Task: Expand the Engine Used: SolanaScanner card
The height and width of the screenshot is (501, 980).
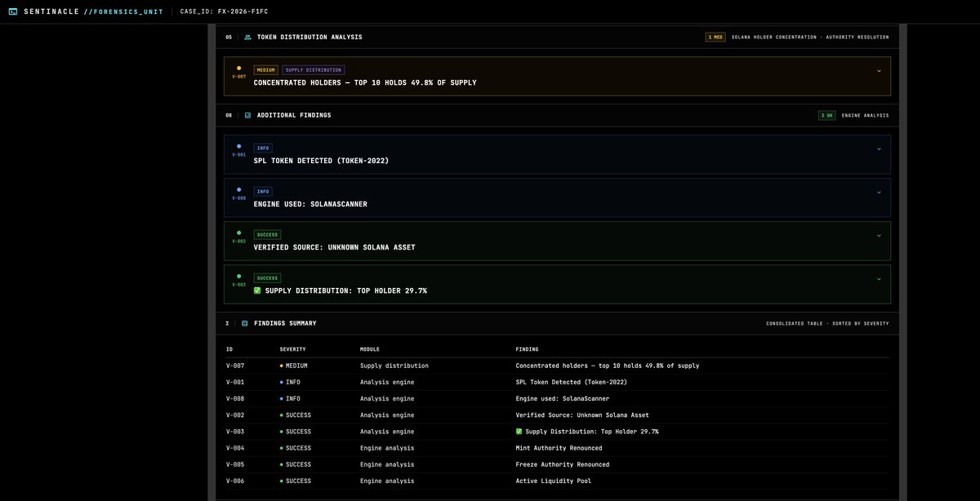Action: pyautogui.click(x=879, y=193)
